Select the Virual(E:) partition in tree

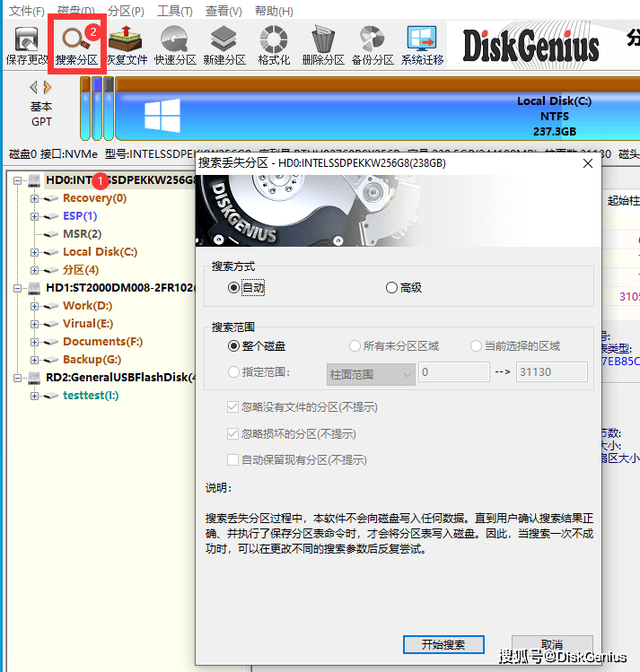click(x=88, y=324)
